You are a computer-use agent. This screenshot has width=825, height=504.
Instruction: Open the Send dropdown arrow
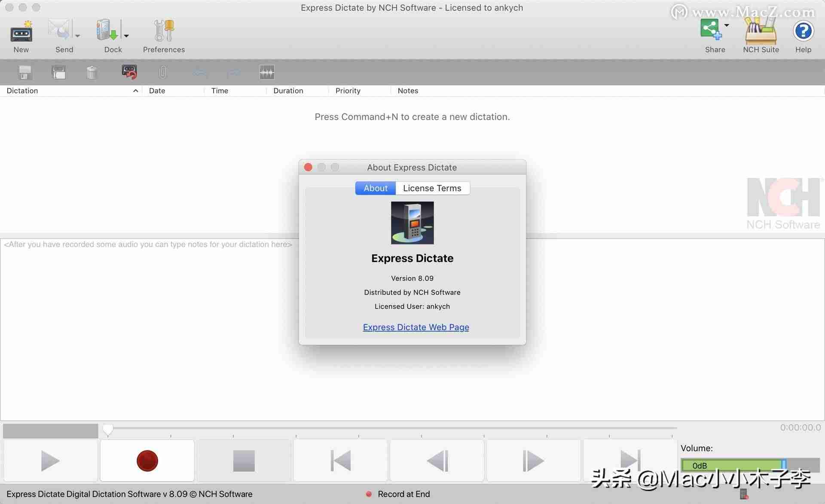77,36
